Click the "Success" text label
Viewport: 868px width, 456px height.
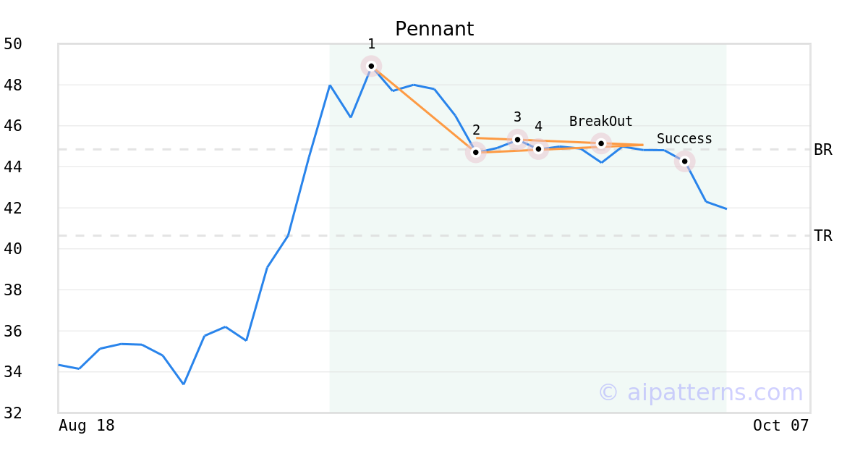click(684, 139)
